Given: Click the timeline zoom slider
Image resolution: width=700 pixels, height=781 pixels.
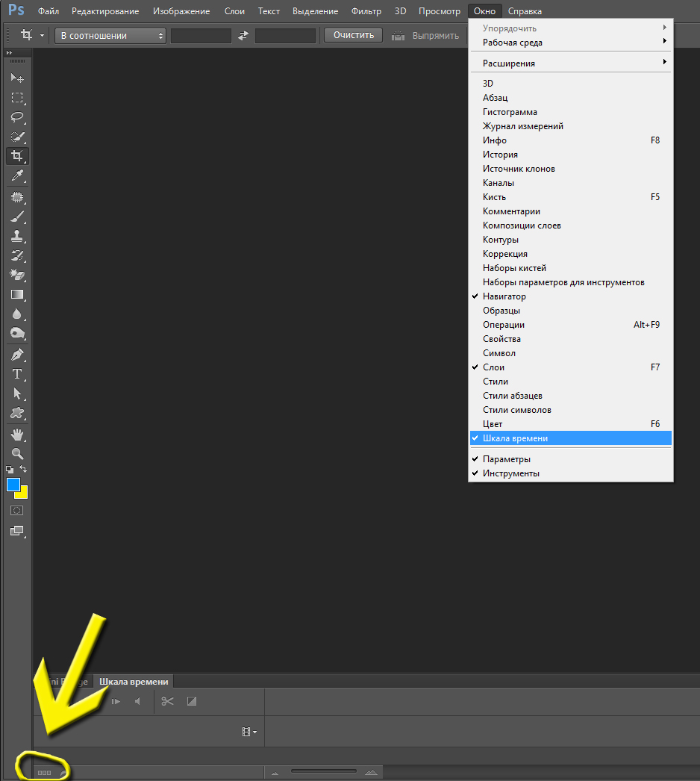Looking at the screenshot, I should tap(324, 771).
